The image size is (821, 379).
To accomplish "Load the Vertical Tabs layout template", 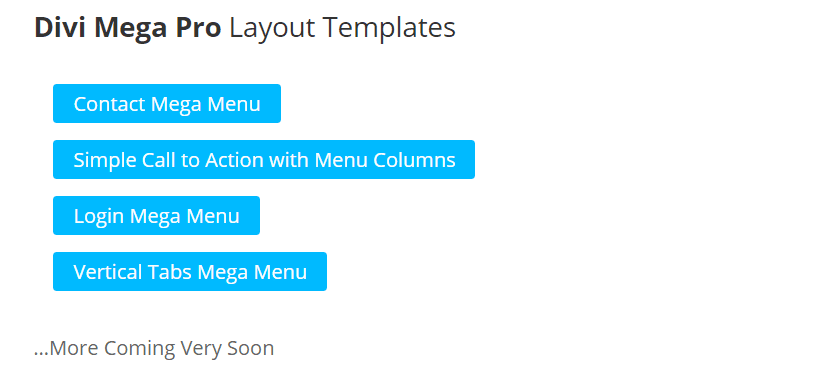I will tap(190, 272).
